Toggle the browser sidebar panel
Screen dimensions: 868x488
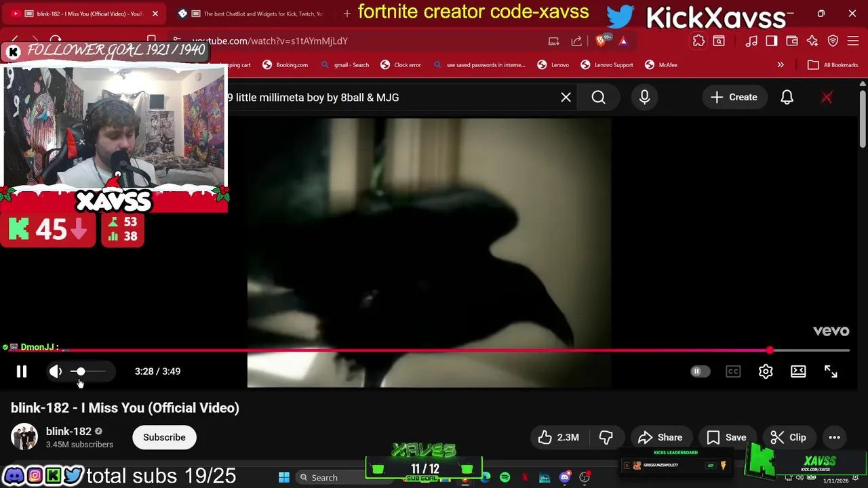(772, 41)
